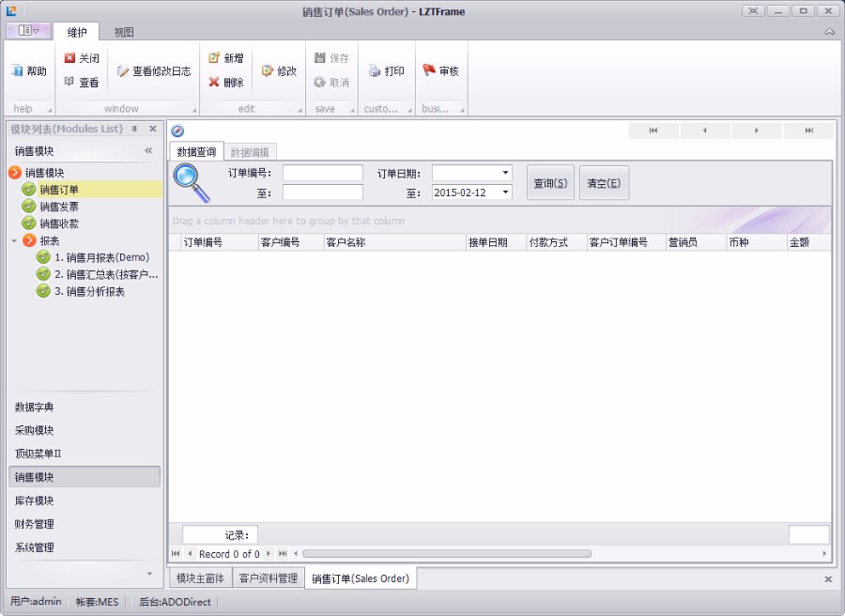This screenshot has height=616, width=845.
Task: Go to previous record using top navigation
Action: point(704,131)
